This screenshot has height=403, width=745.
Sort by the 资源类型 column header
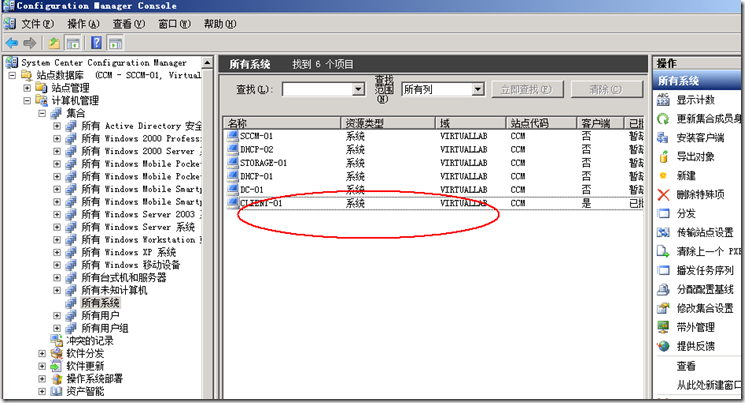pyautogui.click(x=388, y=123)
